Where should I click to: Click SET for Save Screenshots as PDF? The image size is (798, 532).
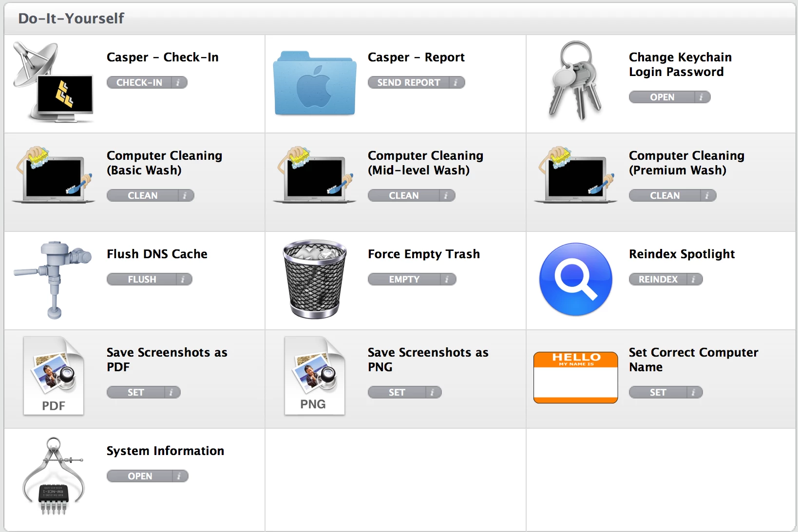[x=135, y=393]
